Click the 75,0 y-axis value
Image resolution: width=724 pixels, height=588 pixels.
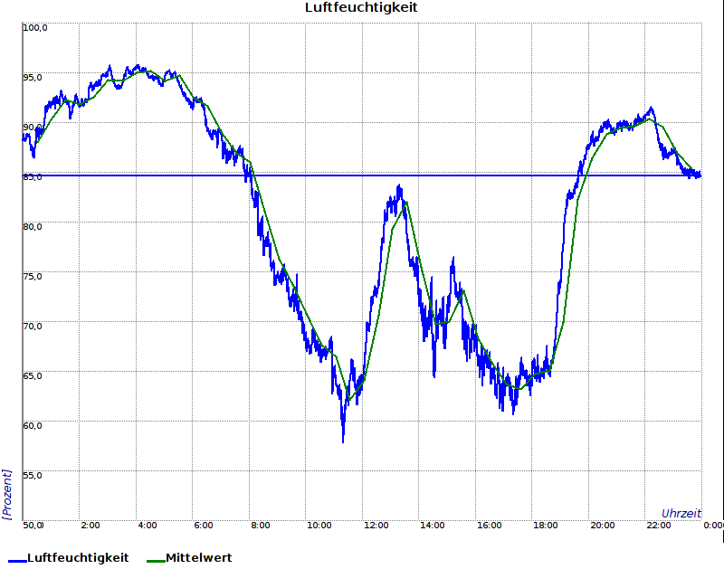(33, 277)
